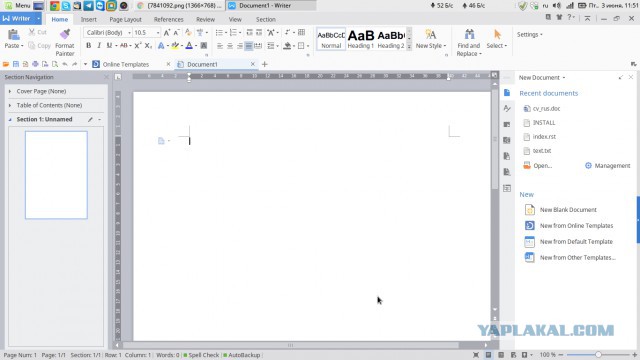Image resolution: width=640 pixels, height=360 pixels.
Task: Switch to the Review tab
Action: [x=205, y=19]
